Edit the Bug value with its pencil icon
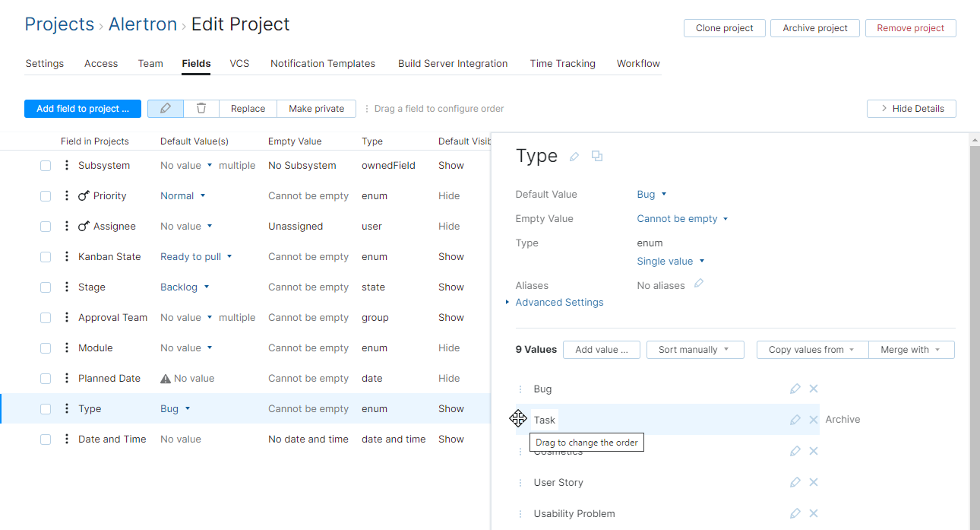 click(x=795, y=389)
